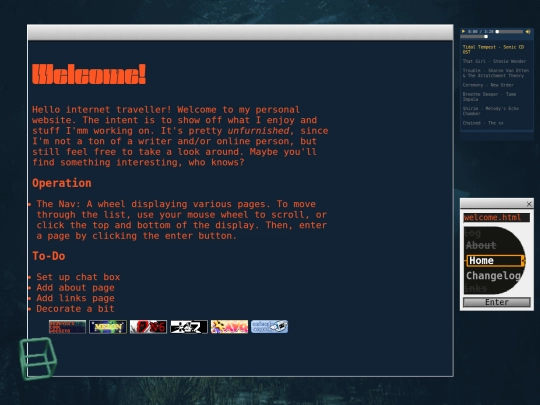
Task: Open the light blue computer badge
Action: click(x=270, y=327)
